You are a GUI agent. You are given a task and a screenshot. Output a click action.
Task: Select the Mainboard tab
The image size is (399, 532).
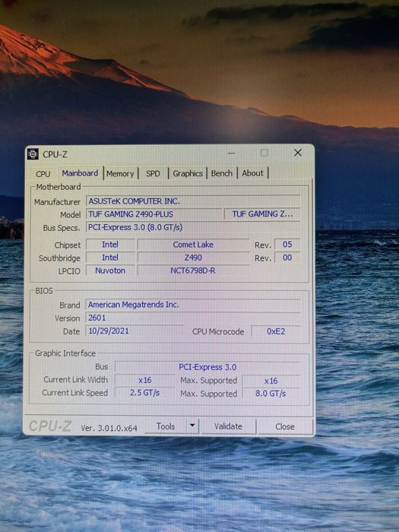click(x=80, y=173)
